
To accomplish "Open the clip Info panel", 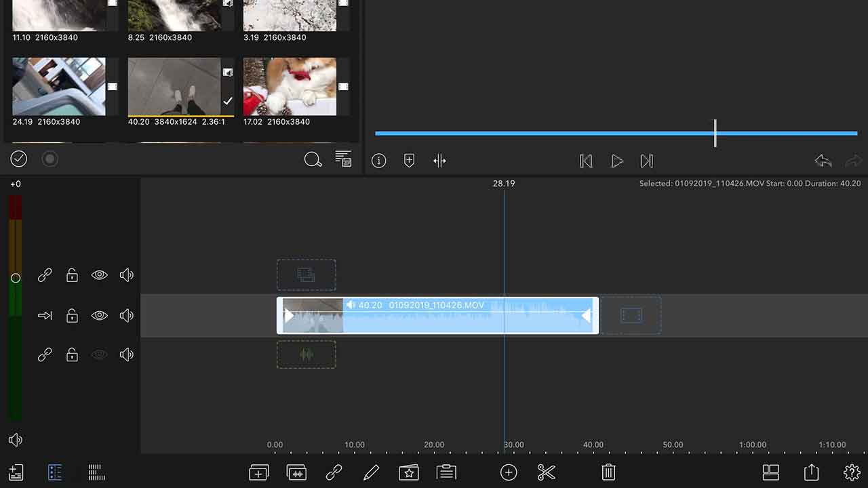I will coord(378,161).
